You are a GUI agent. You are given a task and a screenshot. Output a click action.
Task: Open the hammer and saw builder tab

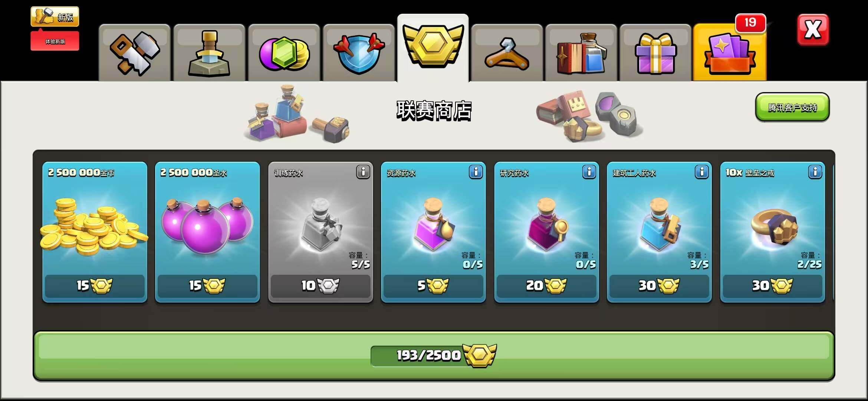[135, 53]
